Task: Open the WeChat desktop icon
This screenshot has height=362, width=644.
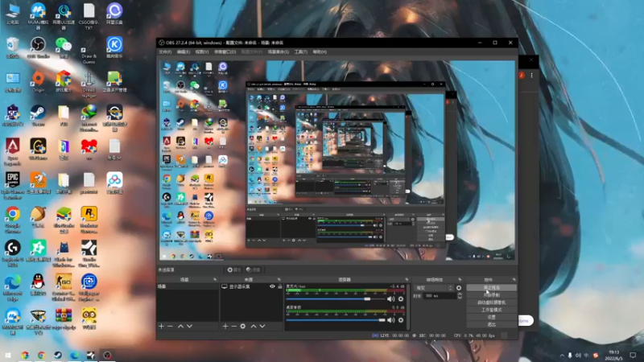Action: coord(64,47)
